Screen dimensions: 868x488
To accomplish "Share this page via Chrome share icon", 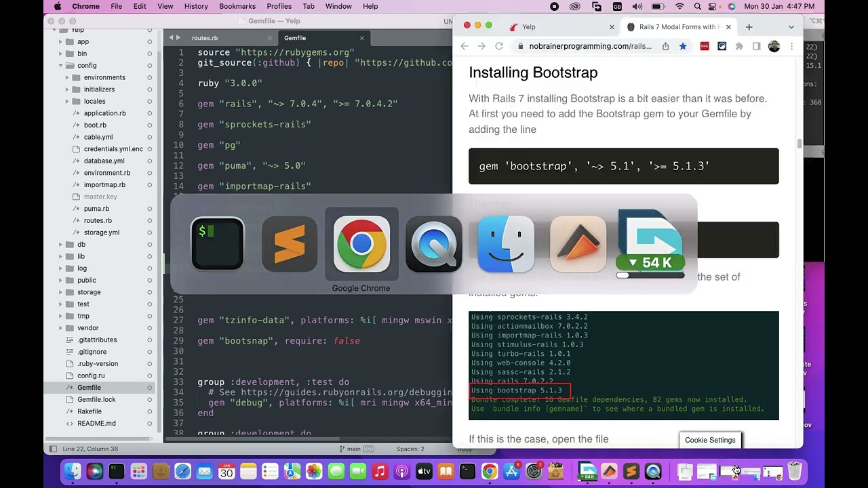I will coord(665,46).
